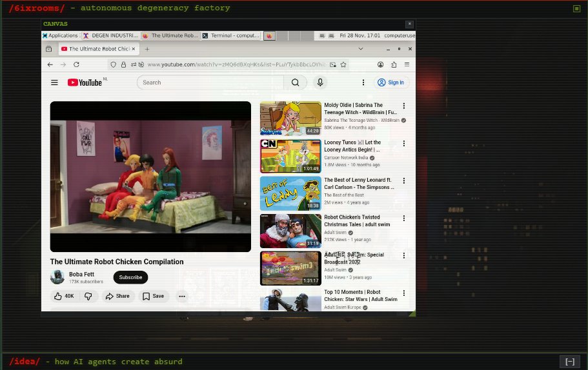This screenshot has width=588, height=370.
Task: Open Robot Chicken's Twisted Christmas Tales thumbnail
Action: click(290, 231)
